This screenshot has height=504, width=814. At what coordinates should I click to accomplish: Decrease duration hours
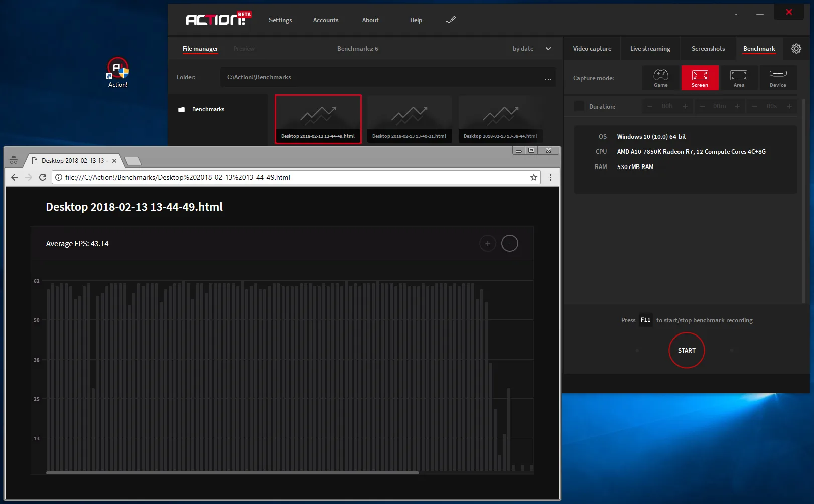650,106
